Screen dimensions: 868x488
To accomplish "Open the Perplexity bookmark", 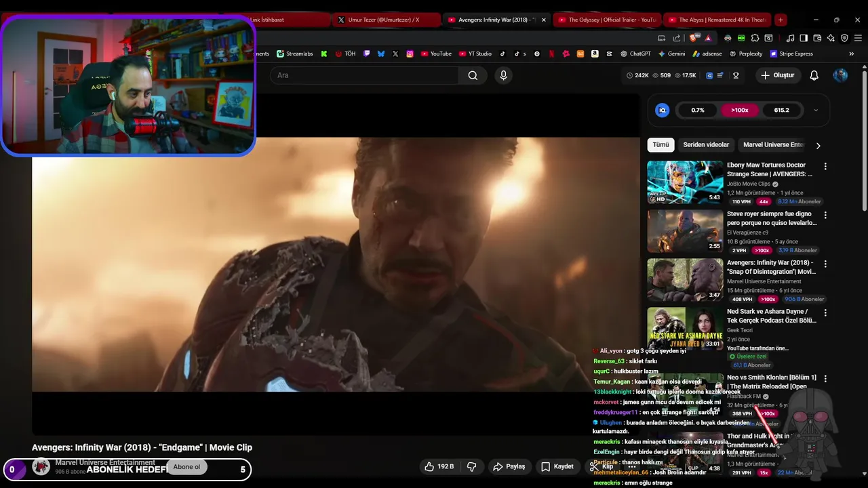I will [745, 54].
